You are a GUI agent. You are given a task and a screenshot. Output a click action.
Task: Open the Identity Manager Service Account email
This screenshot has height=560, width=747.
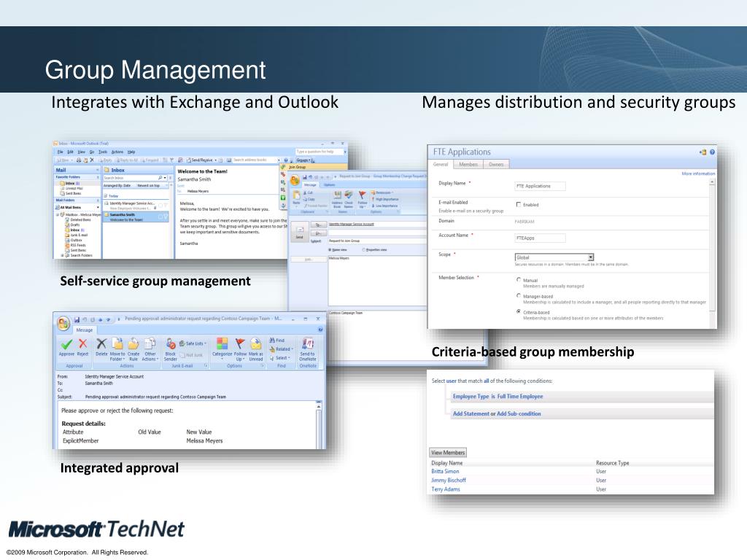click(136, 206)
